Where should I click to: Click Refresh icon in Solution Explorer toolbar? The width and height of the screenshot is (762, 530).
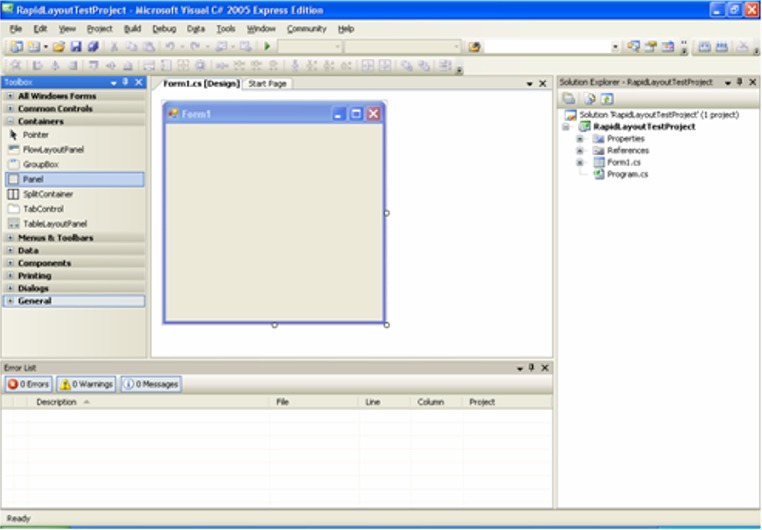click(607, 99)
